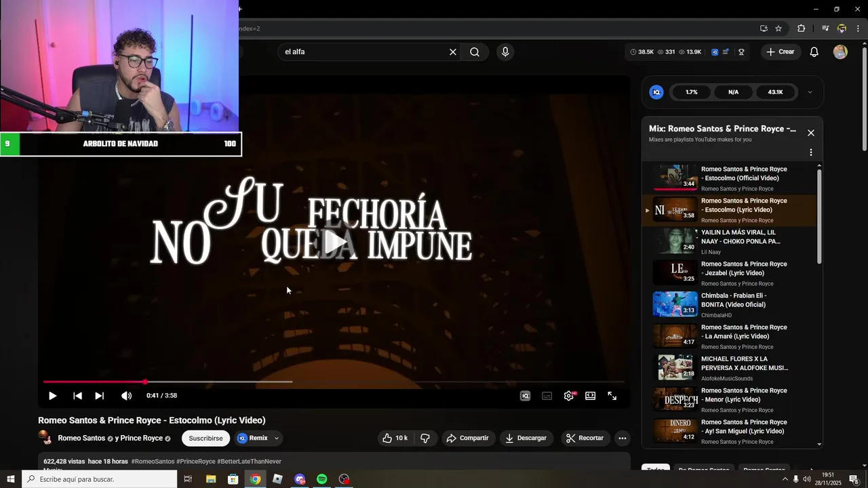The image size is (868, 488).
Task: Clear the search box text
Action: point(453,52)
